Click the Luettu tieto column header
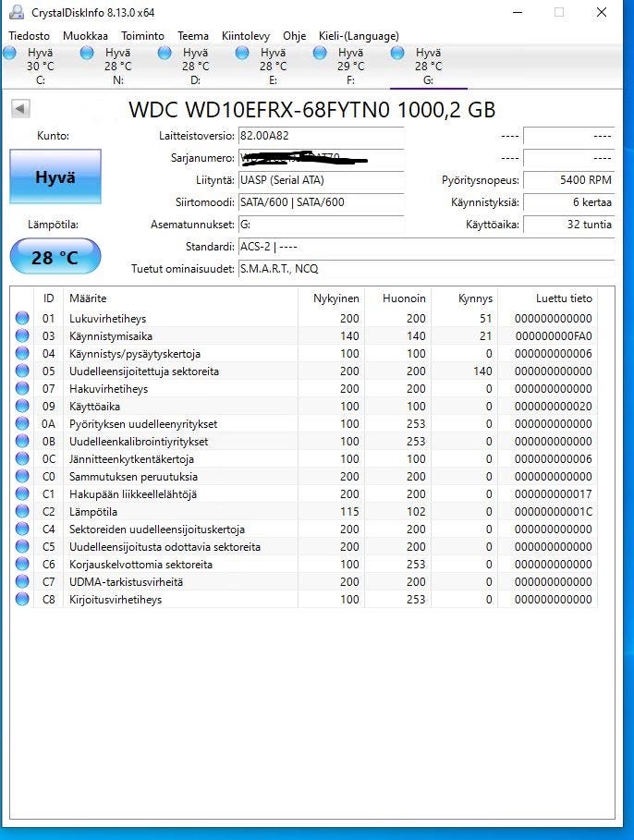Image resolution: width=634 pixels, height=840 pixels. tap(548, 298)
